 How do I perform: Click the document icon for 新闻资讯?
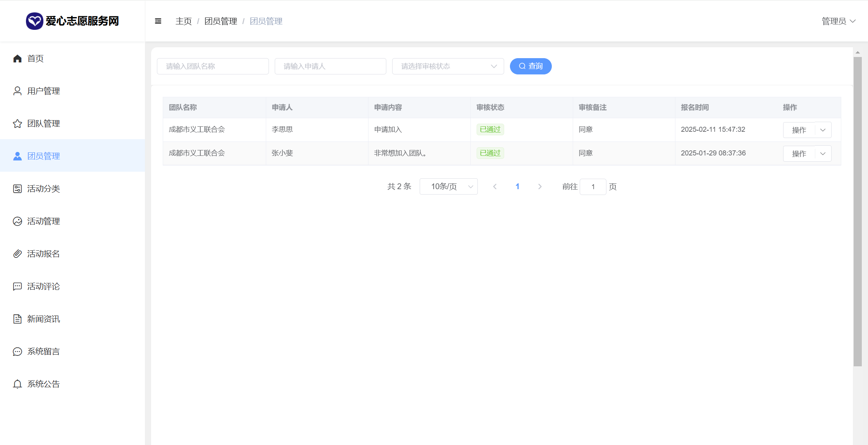coord(17,319)
